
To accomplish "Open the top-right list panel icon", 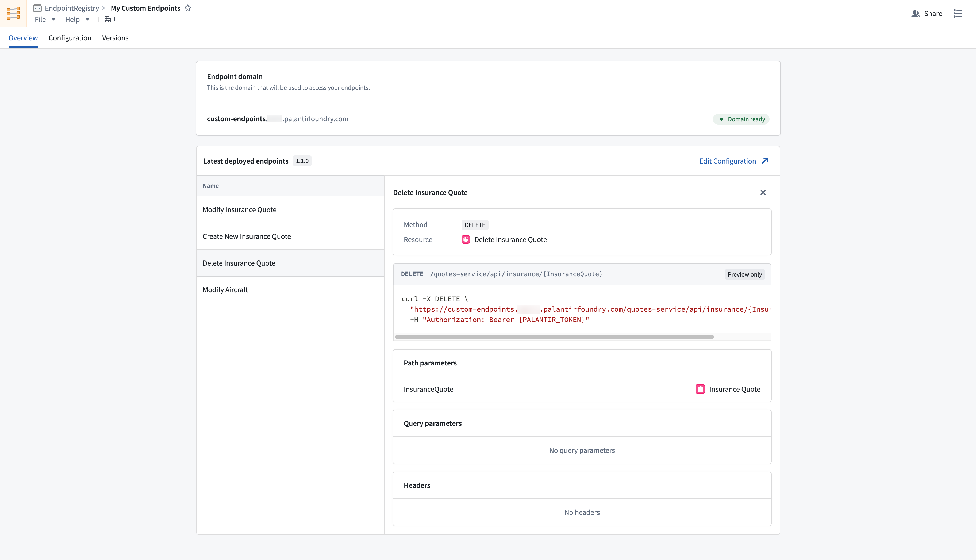I will click(x=958, y=13).
